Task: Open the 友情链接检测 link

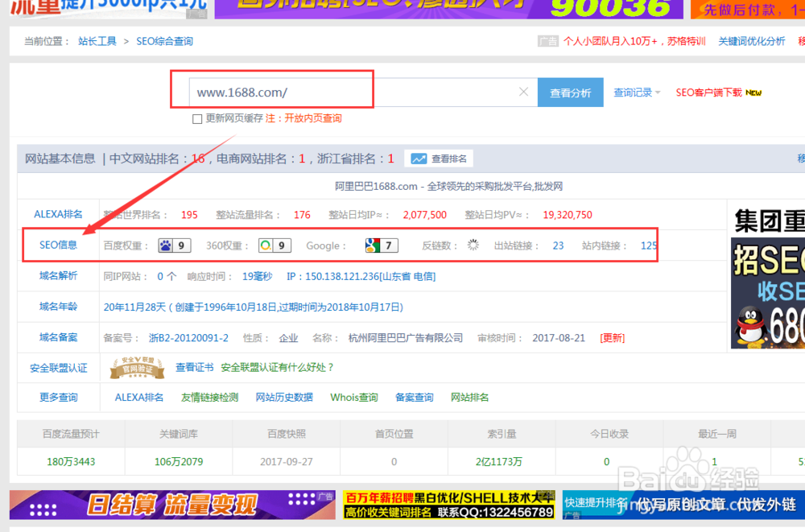Action: 209,397
